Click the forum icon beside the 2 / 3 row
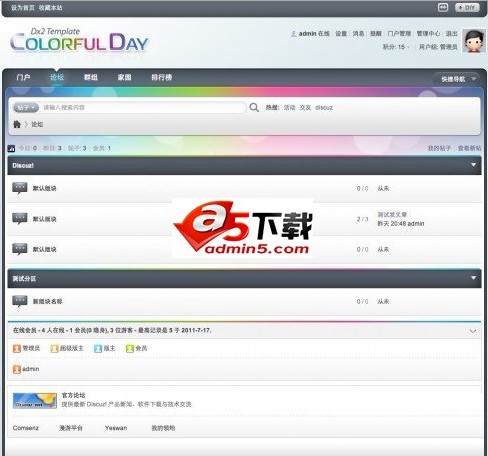This screenshot has height=456, width=488. pyautogui.click(x=20, y=219)
